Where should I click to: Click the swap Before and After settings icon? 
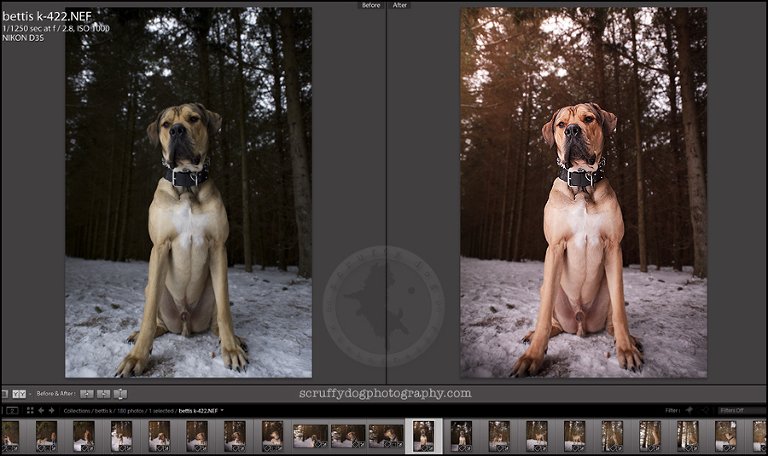120,394
